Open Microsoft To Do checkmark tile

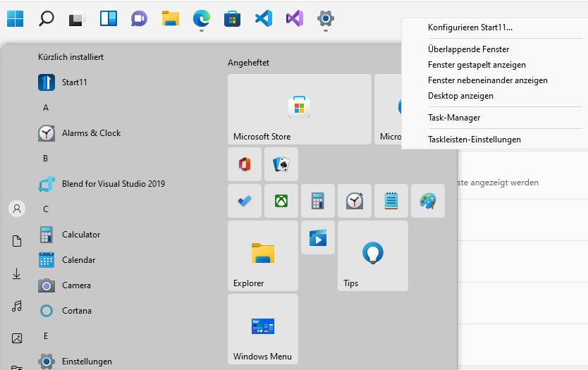pos(245,201)
